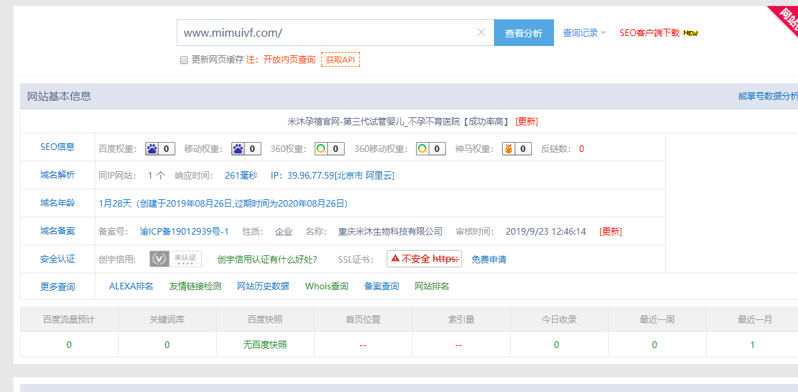Select the 域名备案 row label
This screenshot has height=392, width=798.
pos(58,231)
